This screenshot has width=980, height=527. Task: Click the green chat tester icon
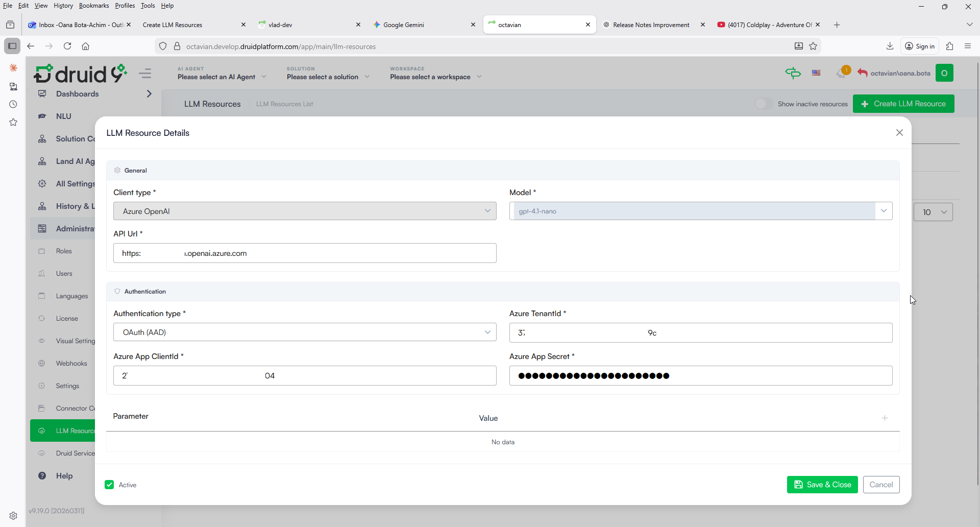[793, 73]
